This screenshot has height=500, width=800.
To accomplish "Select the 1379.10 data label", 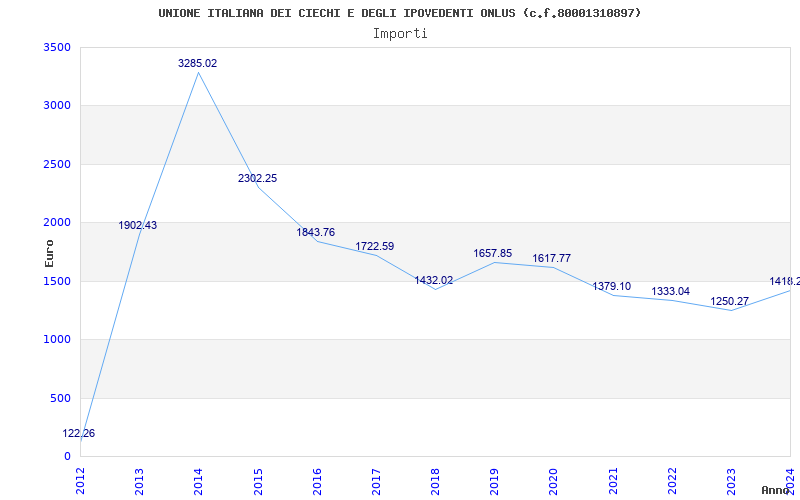I will coord(611,286).
